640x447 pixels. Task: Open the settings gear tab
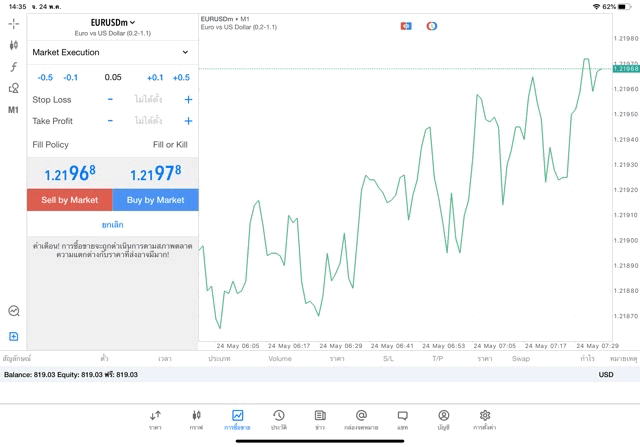485,420
